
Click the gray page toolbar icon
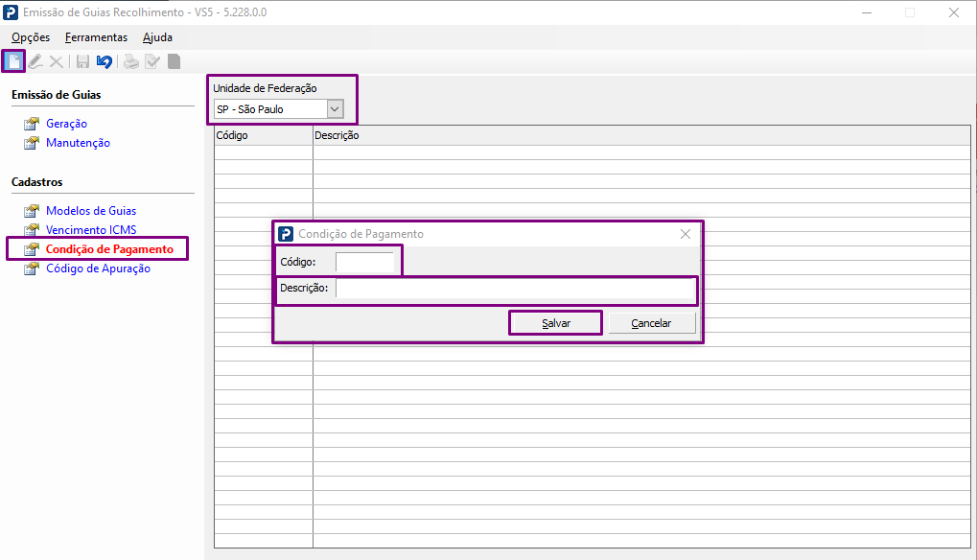click(174, 61)
